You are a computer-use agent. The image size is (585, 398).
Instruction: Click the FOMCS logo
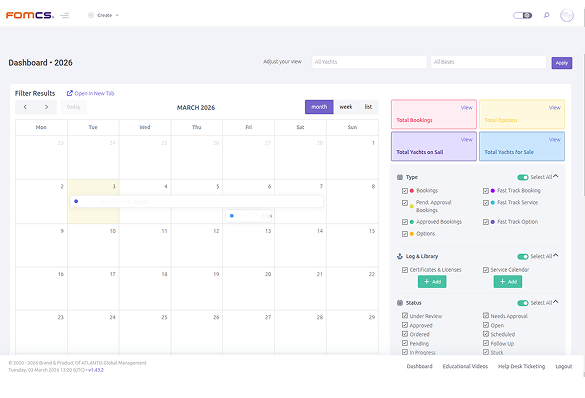tap(30, 15)
